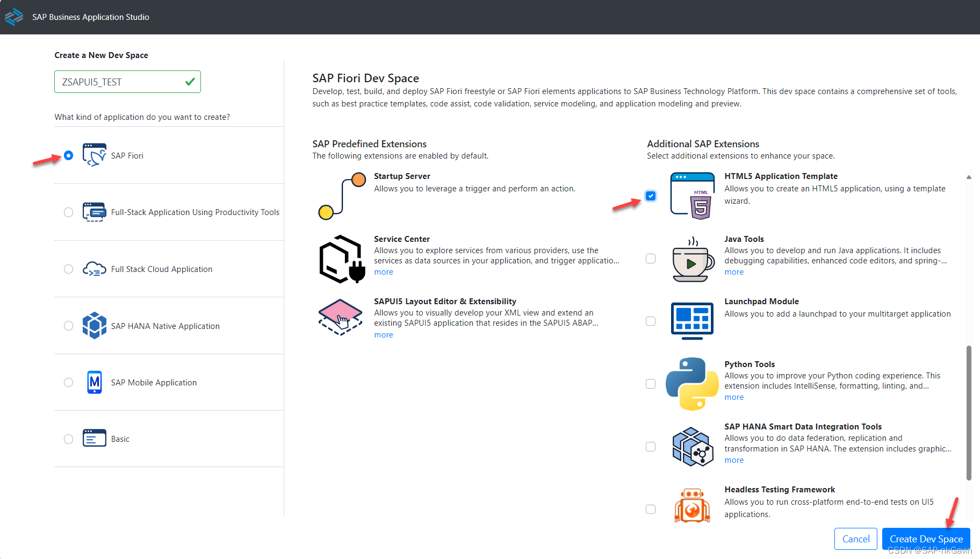This screenshot has width=980, height=559.
Task: Click the 'Java Tools' extension title
Action: [x=744, y=239]
